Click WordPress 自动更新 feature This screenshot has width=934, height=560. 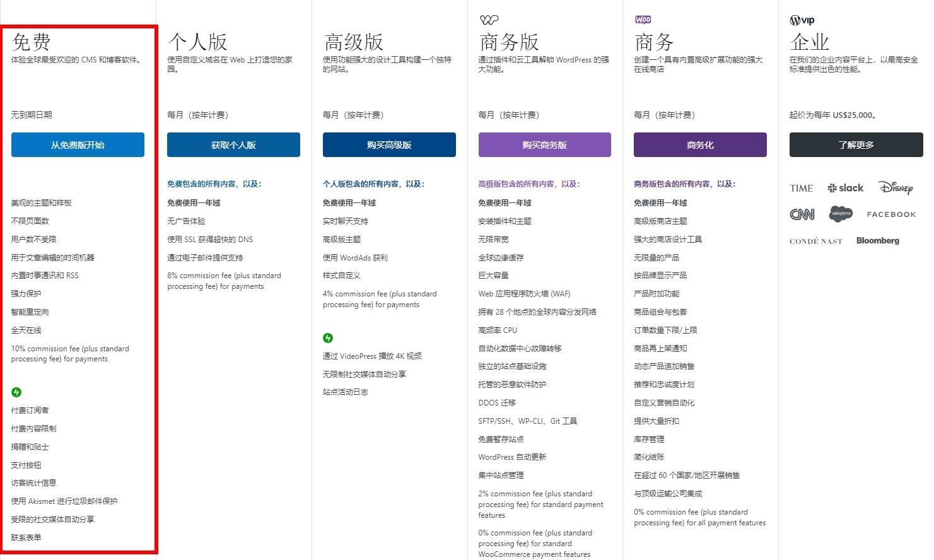pos(513,457)
